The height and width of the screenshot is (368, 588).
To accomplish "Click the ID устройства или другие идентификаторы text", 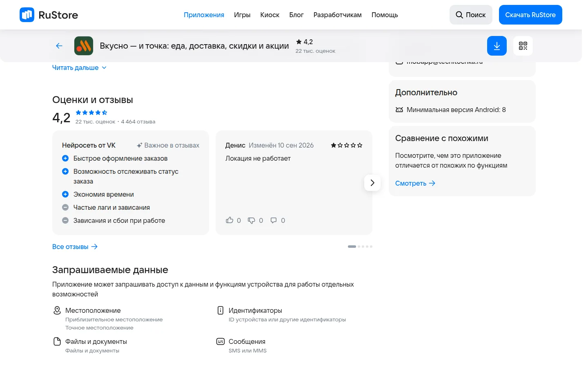I will [287, 319].
